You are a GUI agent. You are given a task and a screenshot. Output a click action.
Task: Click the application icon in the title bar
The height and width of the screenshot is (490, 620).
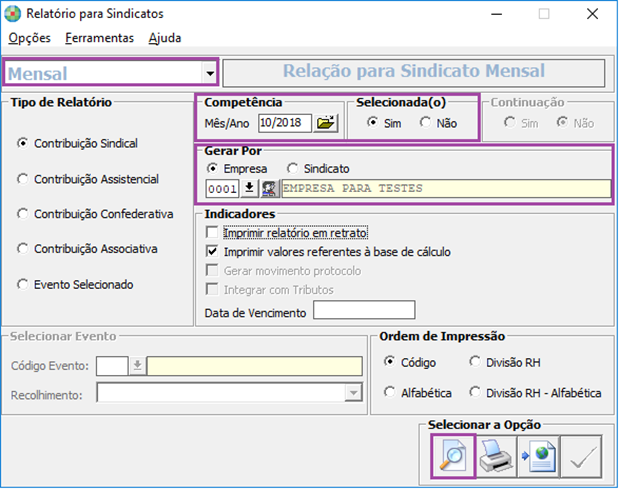pyautogui.click(x=12, y=14)
